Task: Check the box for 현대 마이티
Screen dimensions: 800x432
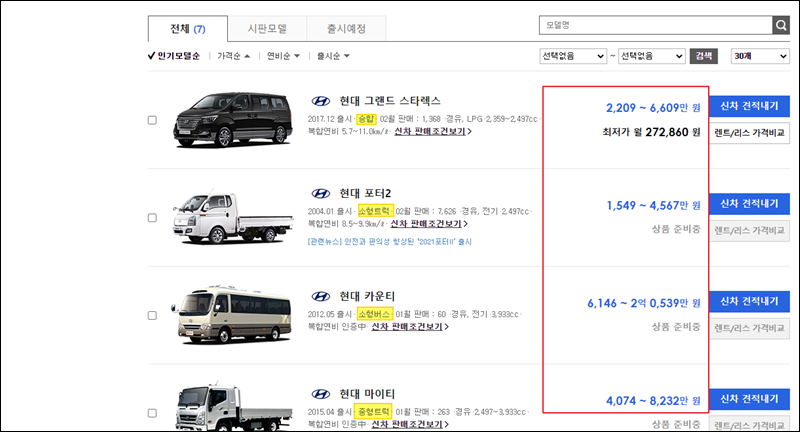Action: tap(152, 413)
